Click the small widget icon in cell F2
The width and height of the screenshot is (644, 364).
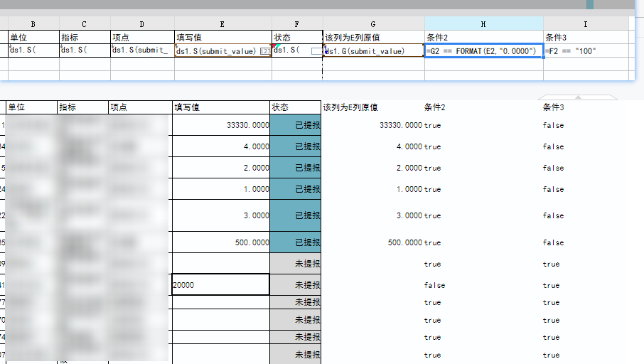pyautogui.click(x=315, y=51)
